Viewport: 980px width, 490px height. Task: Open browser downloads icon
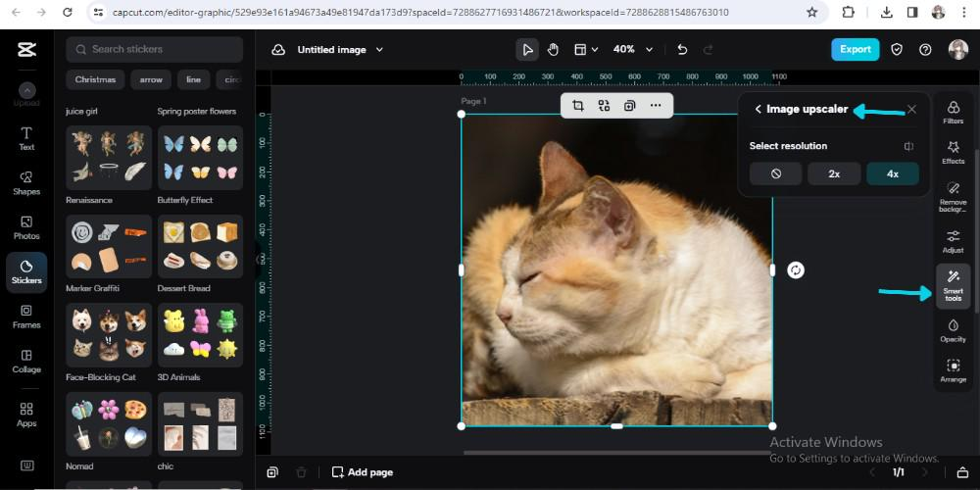[886, 12]
